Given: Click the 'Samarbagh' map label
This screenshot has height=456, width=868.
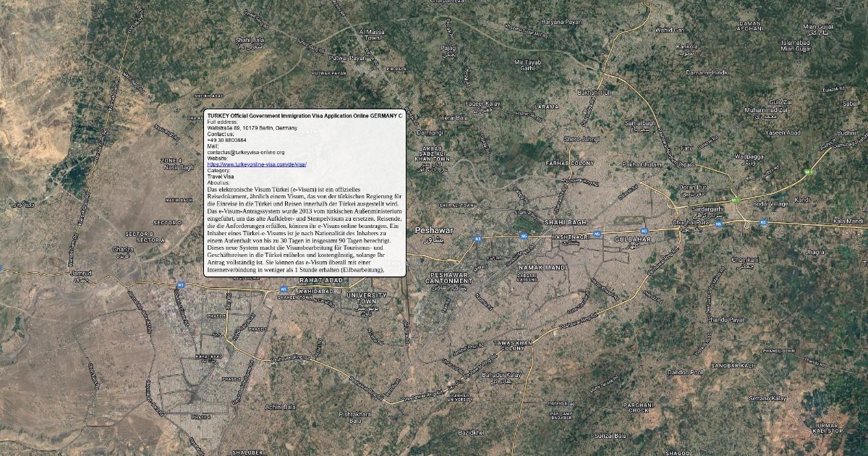Looking at the screenshot, I should pyautogui.click(x=640, y=123).
